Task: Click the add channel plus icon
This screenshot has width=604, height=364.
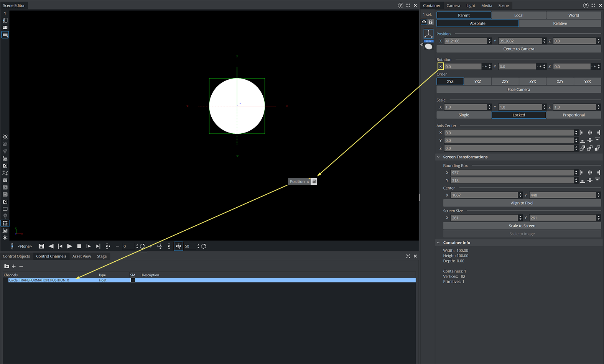Action: [x=14, y=266]
